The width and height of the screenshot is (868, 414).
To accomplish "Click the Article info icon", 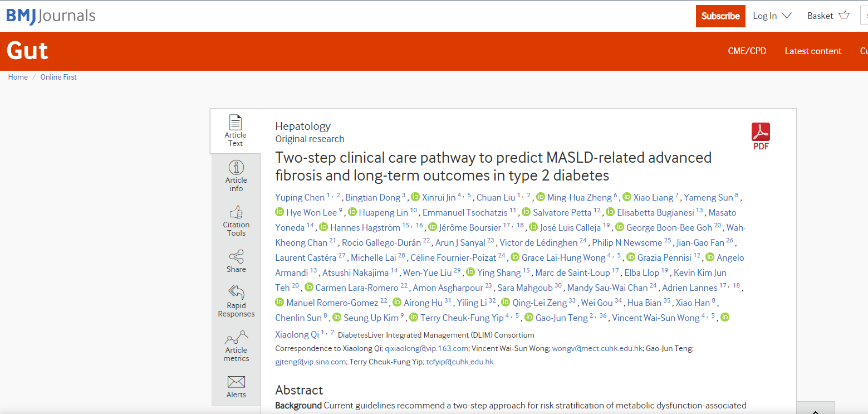I will pyautogui.click(x=236, y=167).
